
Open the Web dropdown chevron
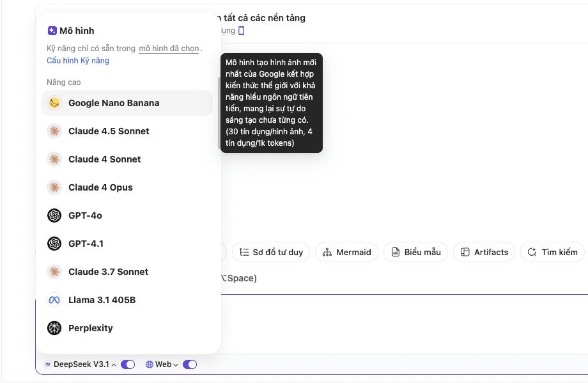pyautogui.click(x=176, y=364)
